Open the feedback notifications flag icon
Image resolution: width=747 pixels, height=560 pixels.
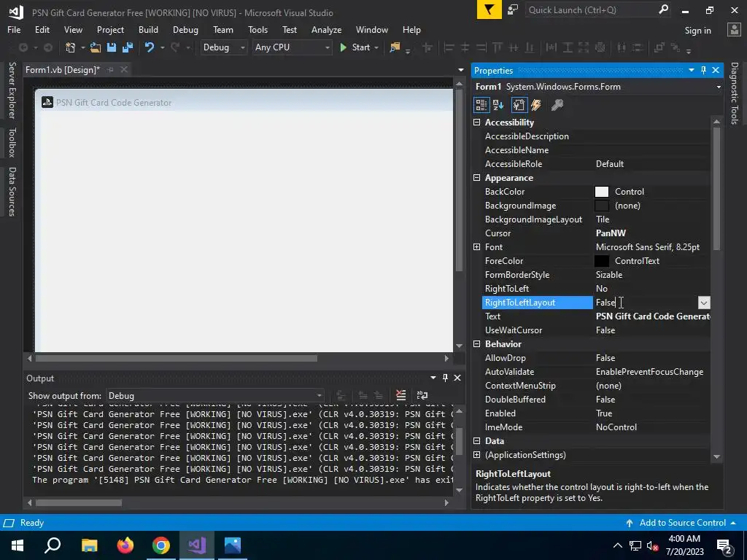(x=489, y=10)
